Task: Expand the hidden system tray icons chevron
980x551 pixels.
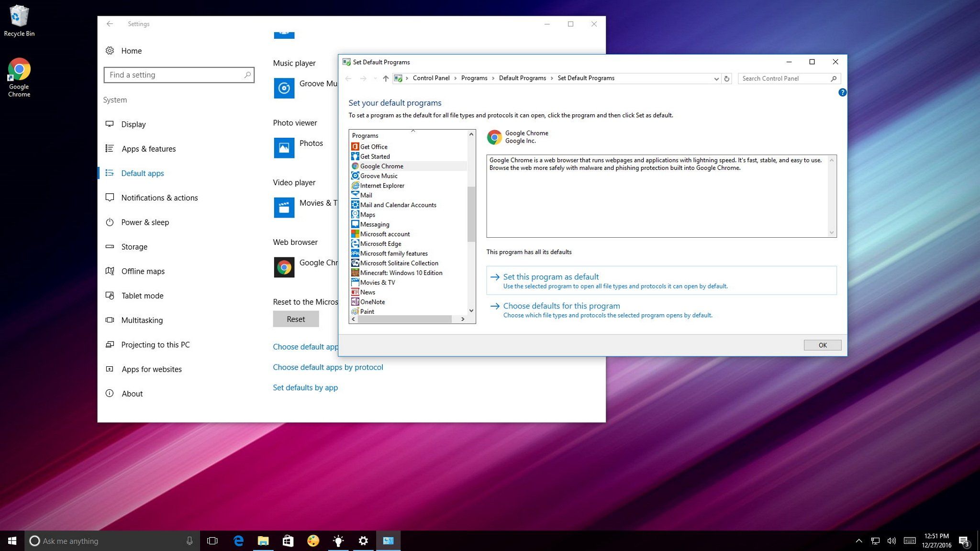Action: click(x=858, y=541)
